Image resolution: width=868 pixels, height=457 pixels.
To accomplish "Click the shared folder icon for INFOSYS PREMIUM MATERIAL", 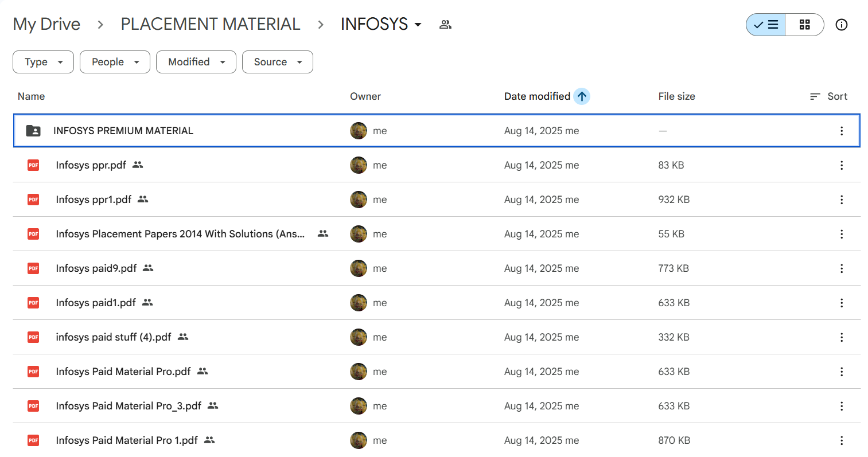I will pos(33,131).
